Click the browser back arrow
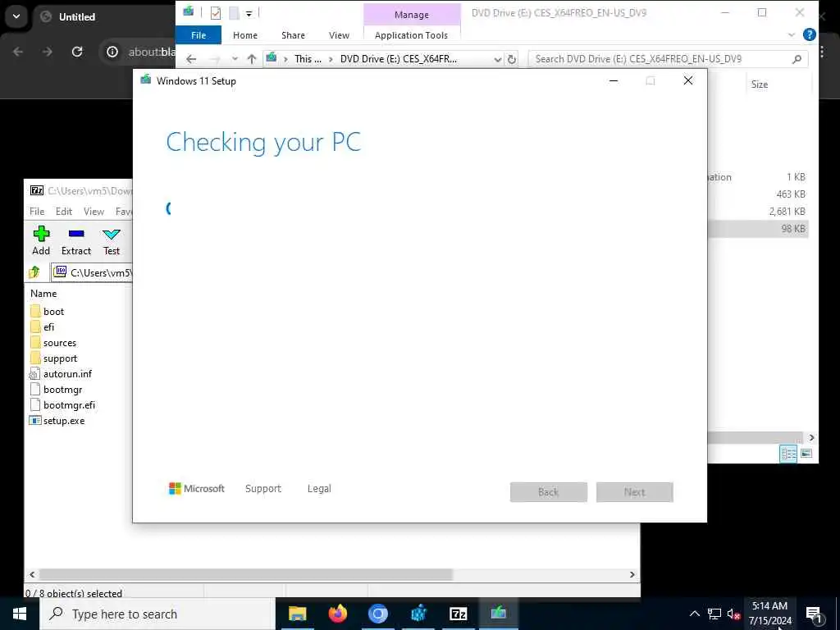Image resolution: width=840 pixels, height=630 pixels. 18,52
